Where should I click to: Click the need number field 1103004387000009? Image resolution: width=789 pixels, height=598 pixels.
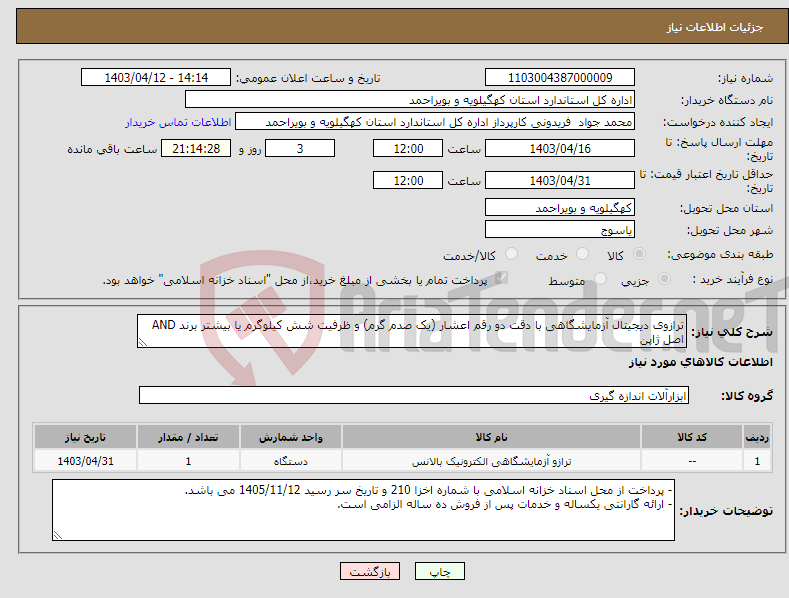click(x=560, y=78)
